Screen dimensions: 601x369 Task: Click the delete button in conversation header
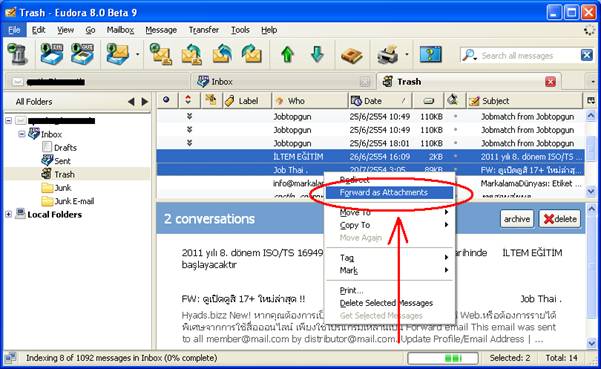pos(560,219)
